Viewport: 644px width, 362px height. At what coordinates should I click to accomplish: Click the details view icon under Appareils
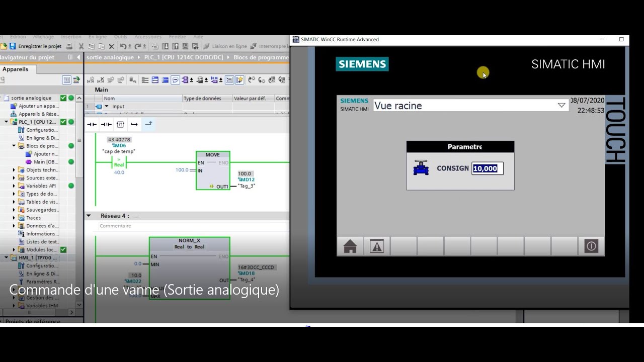click(x=66, y=80)
